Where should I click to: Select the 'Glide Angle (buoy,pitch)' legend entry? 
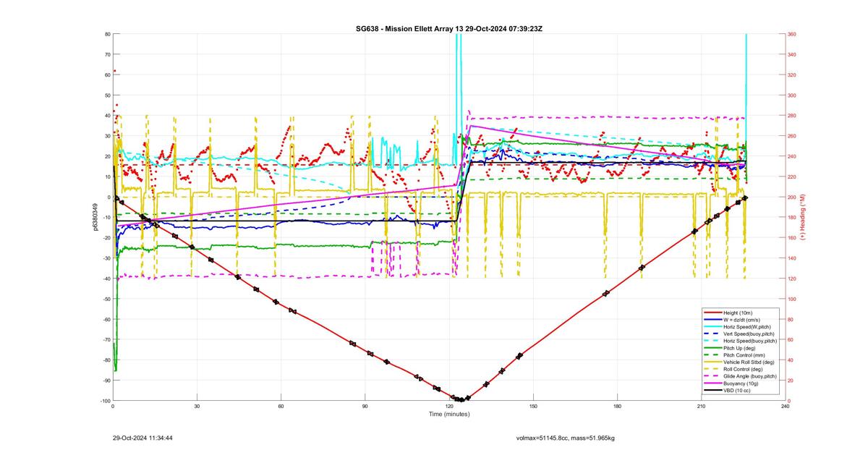coord(741,376)
